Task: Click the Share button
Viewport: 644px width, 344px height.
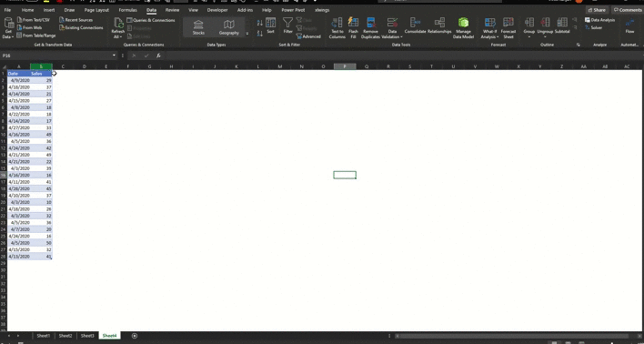Action: pyautogui.click(x=597, y=10)
